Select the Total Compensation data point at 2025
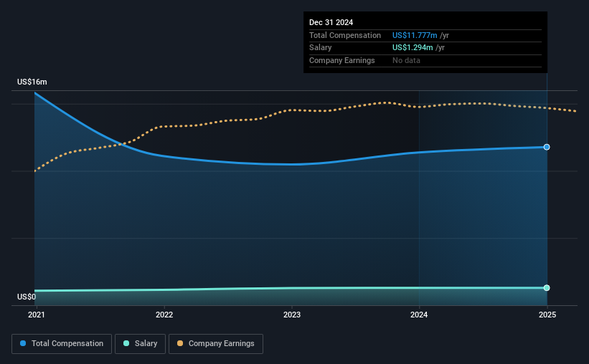The image size is (589, 364). click(x=547, y=147)
